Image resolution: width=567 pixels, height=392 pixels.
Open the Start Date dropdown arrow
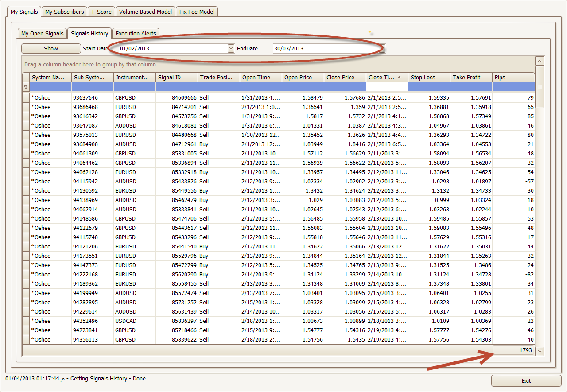231,48
